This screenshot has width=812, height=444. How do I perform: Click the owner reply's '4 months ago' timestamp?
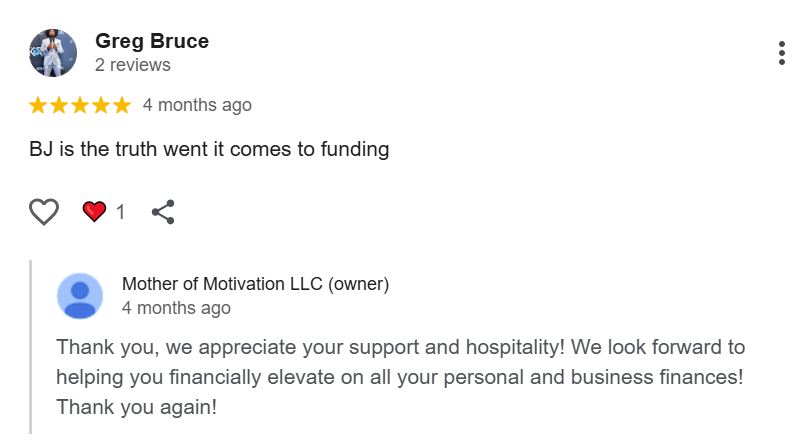(176, 308)
